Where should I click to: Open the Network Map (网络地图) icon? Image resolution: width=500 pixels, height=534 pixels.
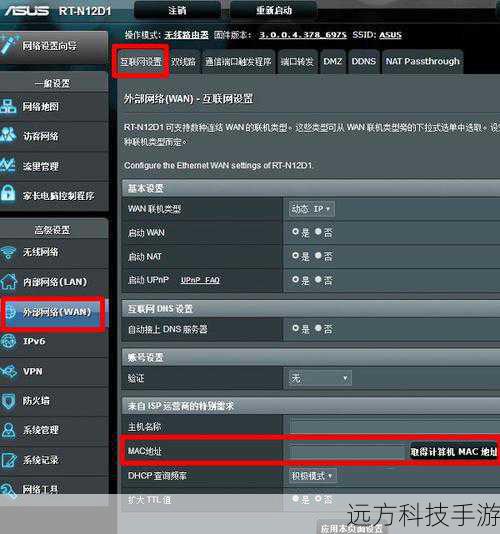7,106
